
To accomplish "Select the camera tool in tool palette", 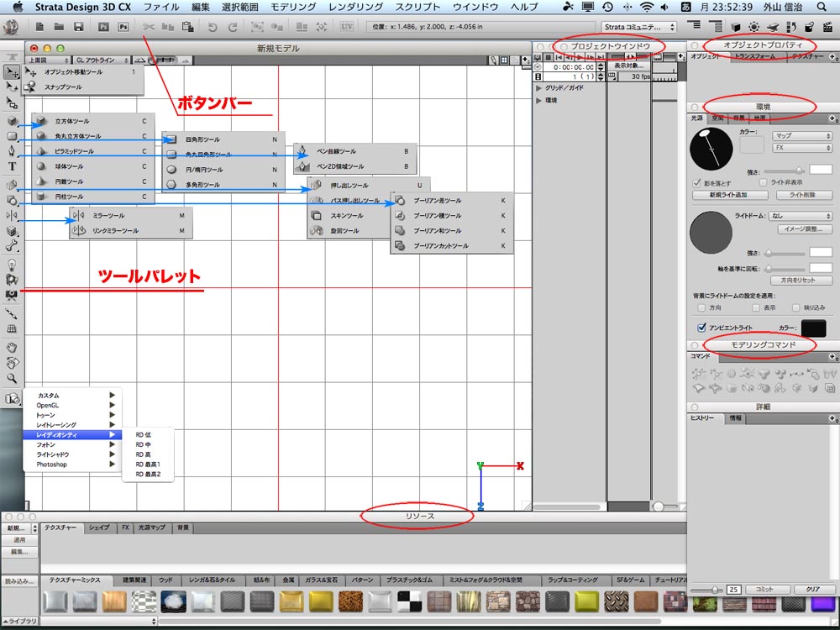I will [12, 295].
